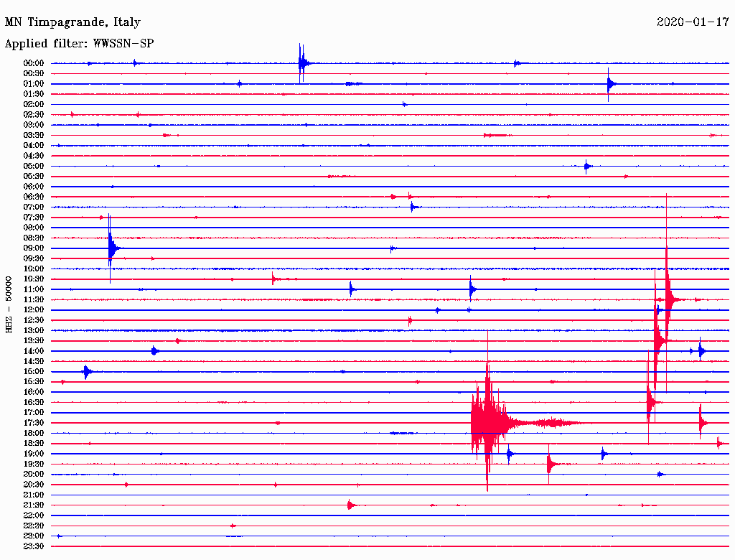The image size is (735, 560).
Task: Click the date '2020-01-17'
Action: [693, 22]
